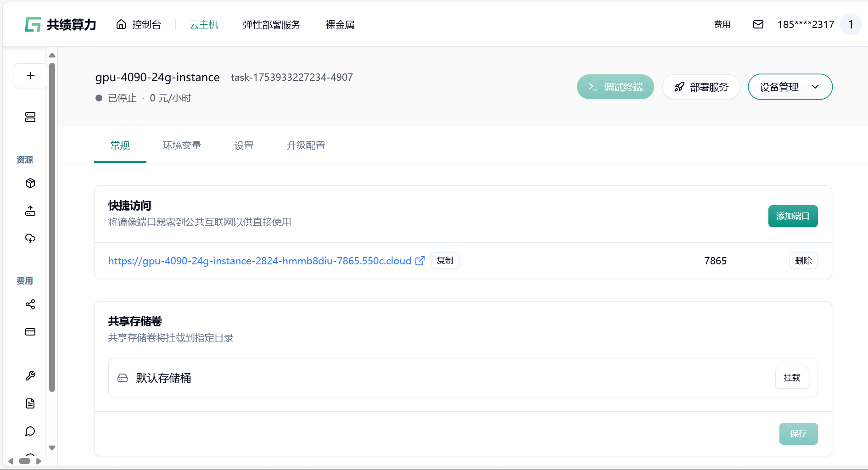The width and height of the screenshot is (868, 470).
Task: Open the mail inbox icon
Action: 758,24
